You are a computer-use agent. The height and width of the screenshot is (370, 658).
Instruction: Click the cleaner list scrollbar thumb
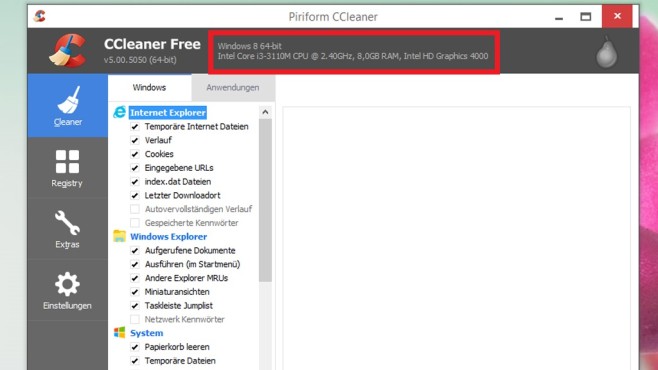(265, 200)
